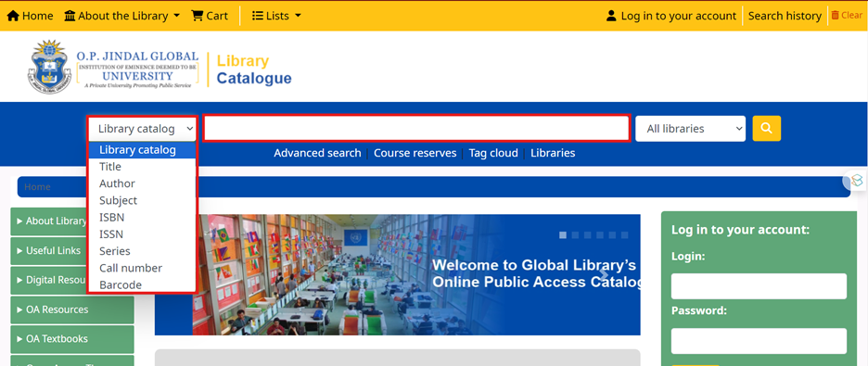Image resolution: width=868 pixels, height=366 pixels.
Task: Click the Library catalog search type dropdown
Action: coord(142,129)
